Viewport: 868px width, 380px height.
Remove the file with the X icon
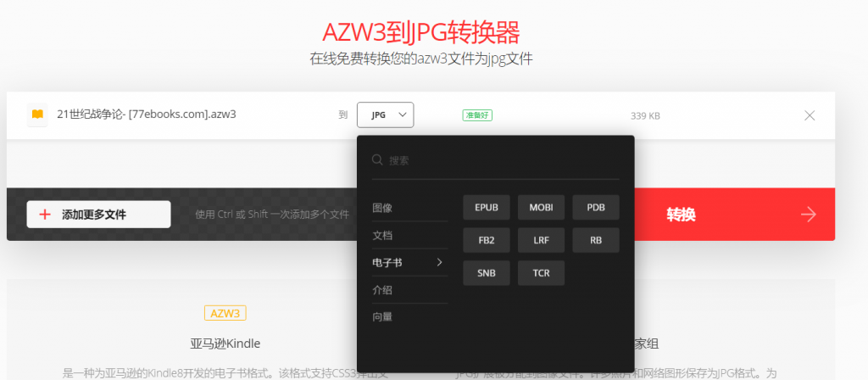pos(810,115)
